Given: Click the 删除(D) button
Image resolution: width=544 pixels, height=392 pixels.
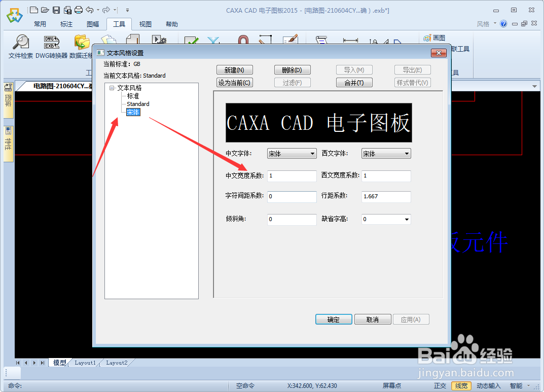Looking at the screenshot, I should coord(292,70).
